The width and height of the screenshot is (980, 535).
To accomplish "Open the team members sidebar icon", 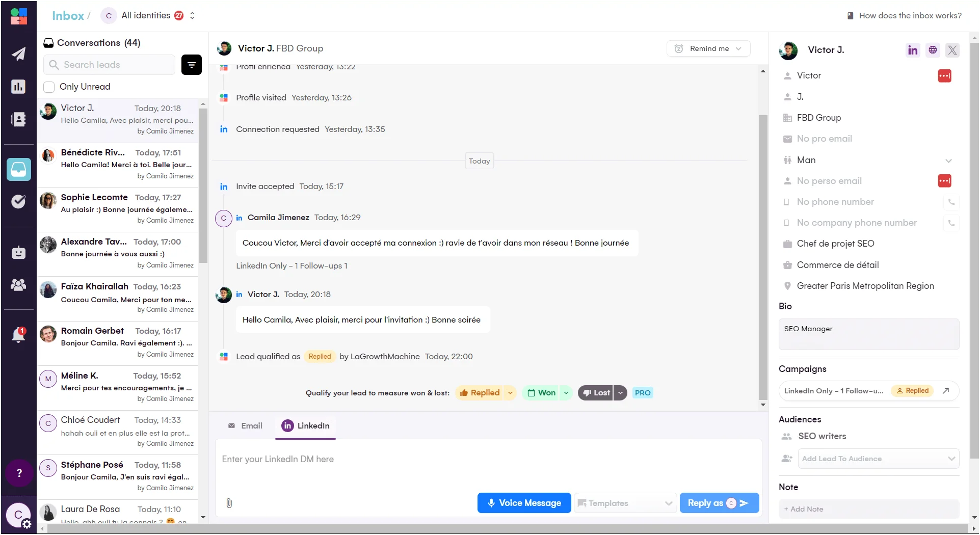I will tap(18, 285).
